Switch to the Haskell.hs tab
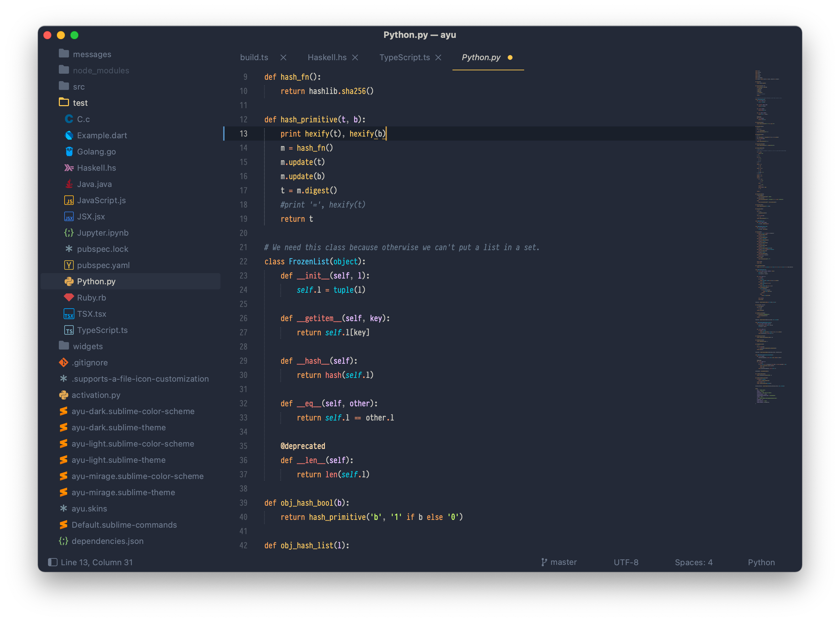Viewport: 840px width, 622px height. 327,57
